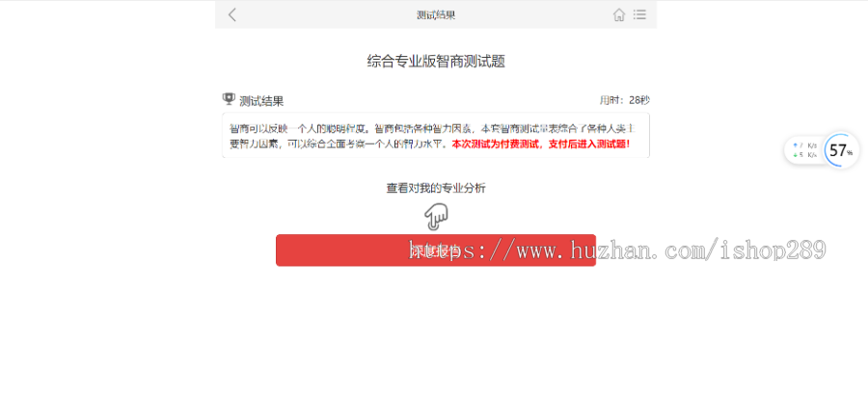This screenshot has height=394, width=868.
Task: Open the home page icon
Action: (619, 14)
